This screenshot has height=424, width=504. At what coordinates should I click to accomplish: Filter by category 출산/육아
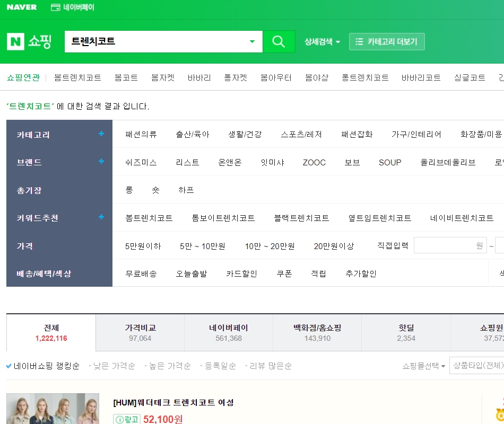192,134
